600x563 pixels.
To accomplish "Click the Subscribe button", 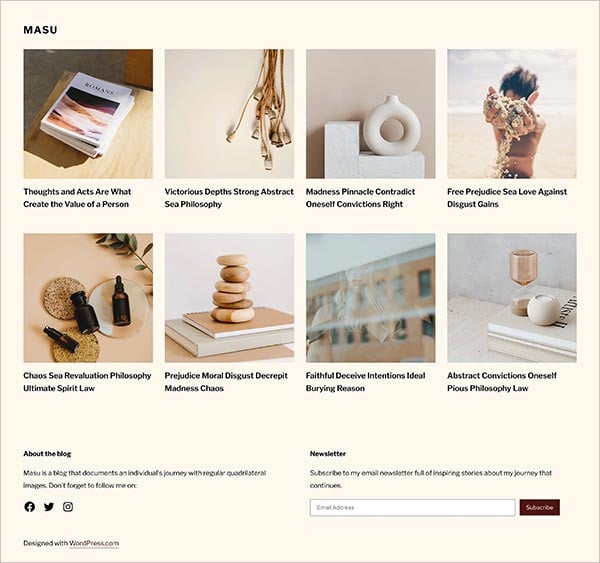I will coord(540,508).
